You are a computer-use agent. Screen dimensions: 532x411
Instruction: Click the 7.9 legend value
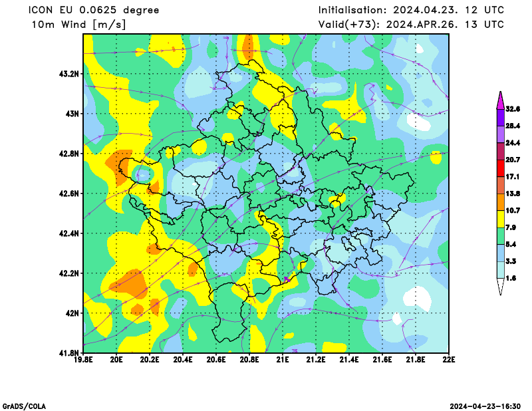(x=511, y=227)
